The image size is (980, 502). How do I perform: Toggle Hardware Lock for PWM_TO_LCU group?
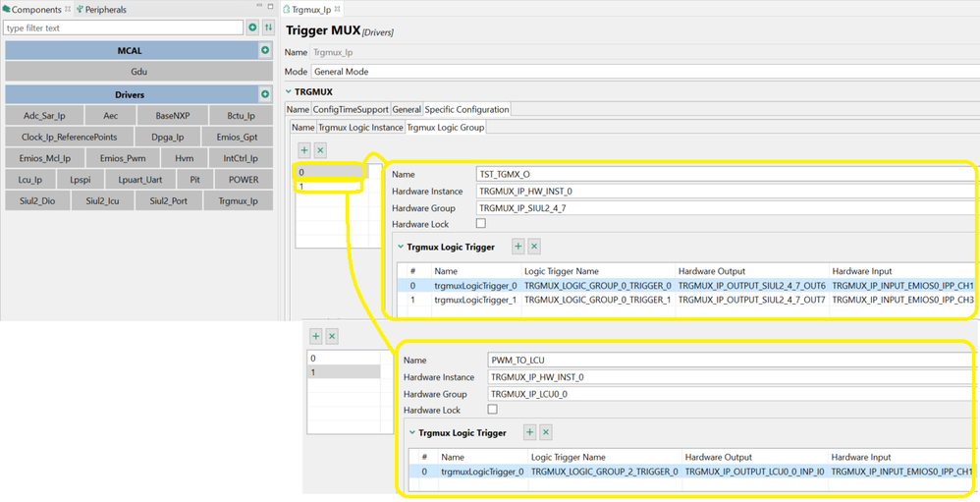(x=493, y=409)
